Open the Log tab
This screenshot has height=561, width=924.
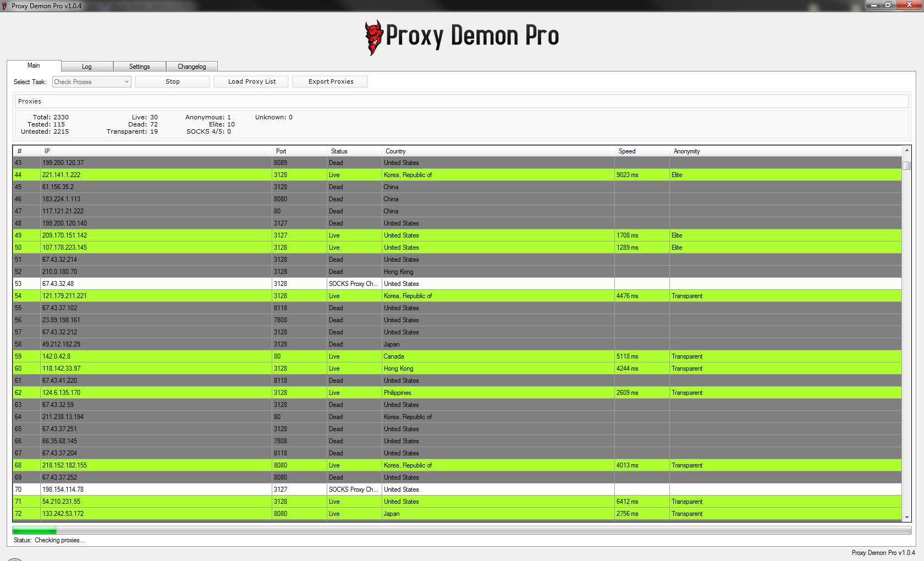click(x=87, y=67)
